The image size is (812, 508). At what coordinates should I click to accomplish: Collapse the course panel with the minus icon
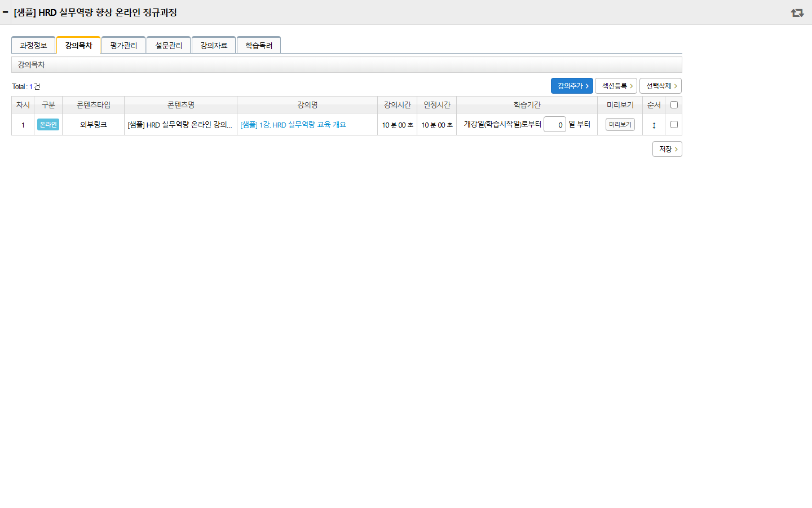[6, 12]
